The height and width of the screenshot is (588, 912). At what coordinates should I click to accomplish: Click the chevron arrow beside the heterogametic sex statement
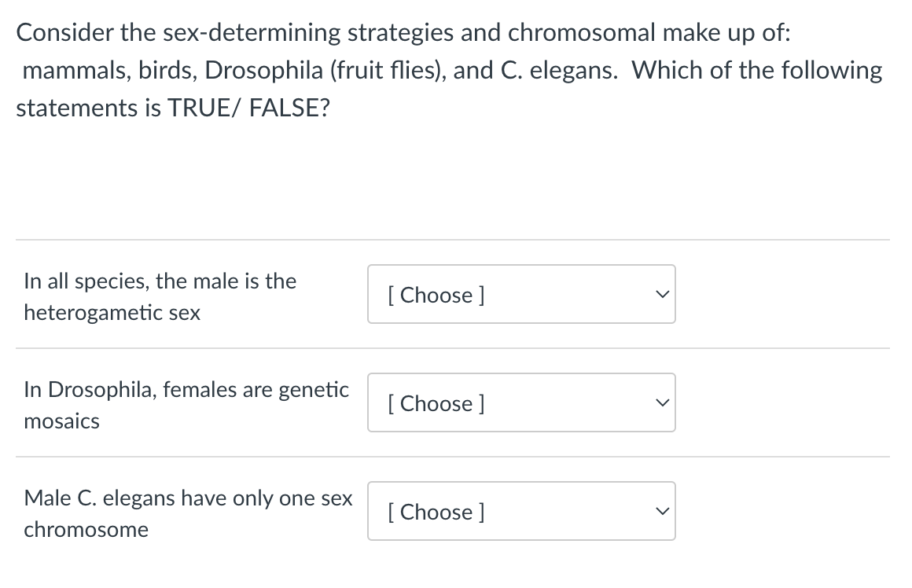click(662, 295)
